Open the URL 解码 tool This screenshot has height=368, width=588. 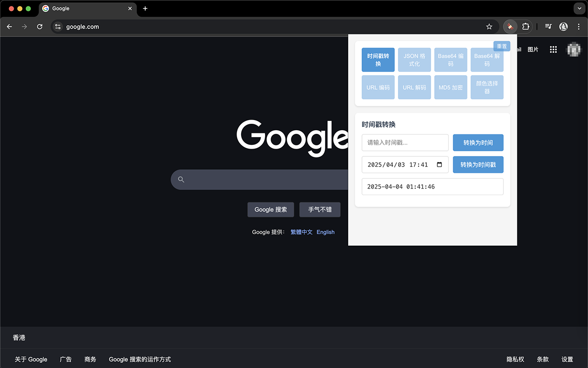pyautogui.click(x=414, y=87)
